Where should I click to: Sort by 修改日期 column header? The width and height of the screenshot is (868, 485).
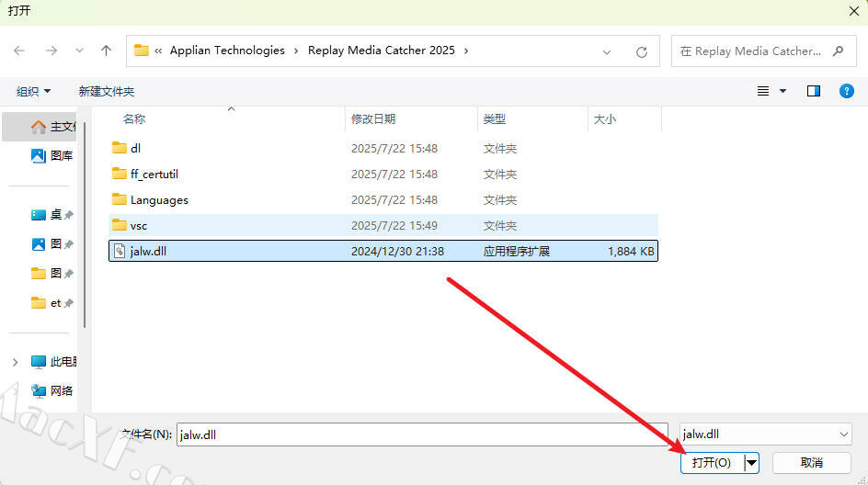click(x=373, y=118)
